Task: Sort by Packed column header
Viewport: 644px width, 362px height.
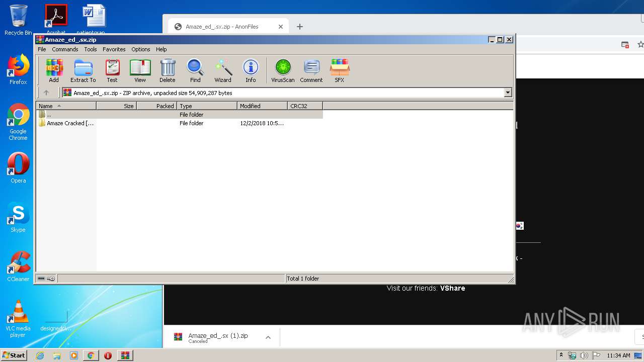Action: (156, 106)
